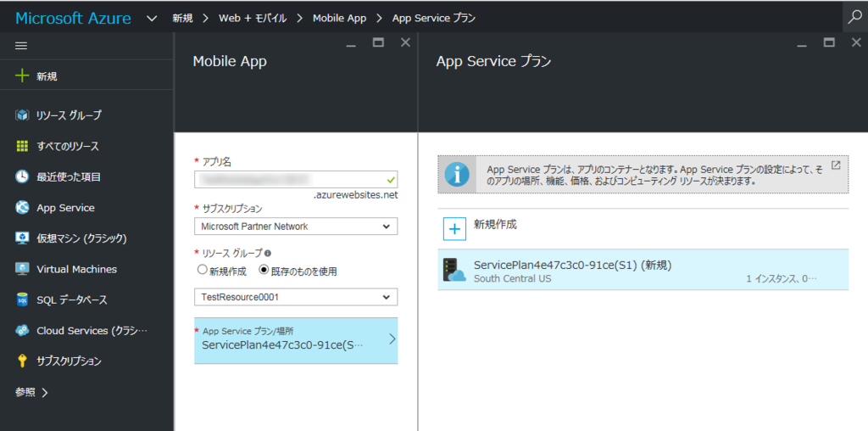Expand the App Service プラン/場所 chevron

click(x=392, y=339)
